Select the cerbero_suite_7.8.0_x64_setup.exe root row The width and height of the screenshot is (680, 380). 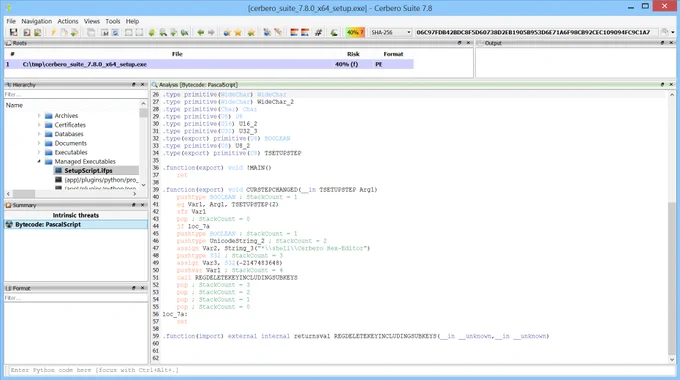click(209, 64)
